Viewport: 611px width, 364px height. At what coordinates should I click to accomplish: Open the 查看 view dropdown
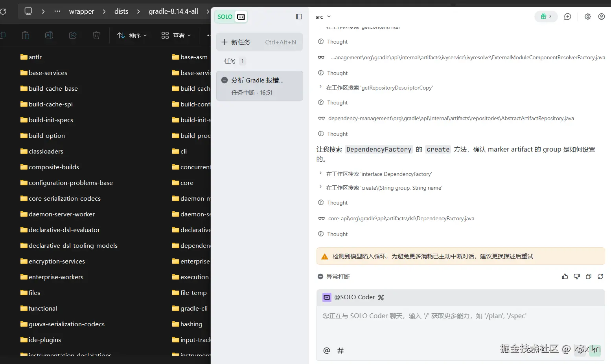(175, 35)
